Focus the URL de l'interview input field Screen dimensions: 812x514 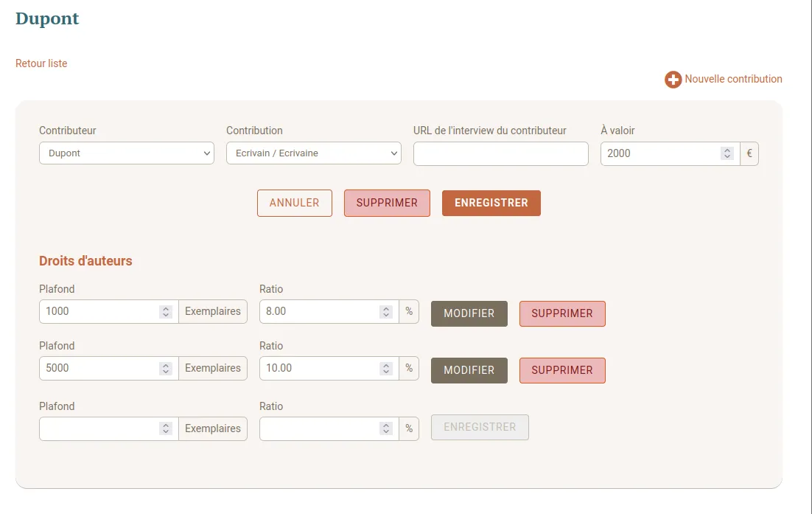(501, 154)
